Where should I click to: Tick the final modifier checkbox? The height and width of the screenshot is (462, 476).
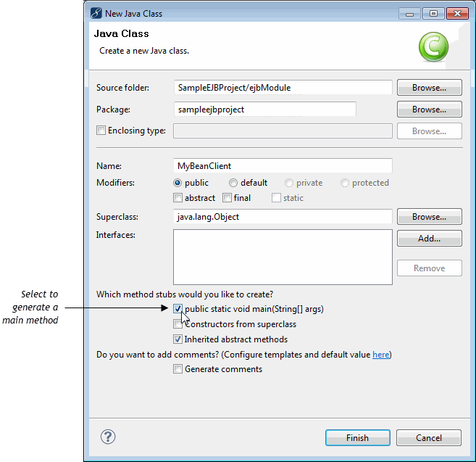[x=227, y=198]
